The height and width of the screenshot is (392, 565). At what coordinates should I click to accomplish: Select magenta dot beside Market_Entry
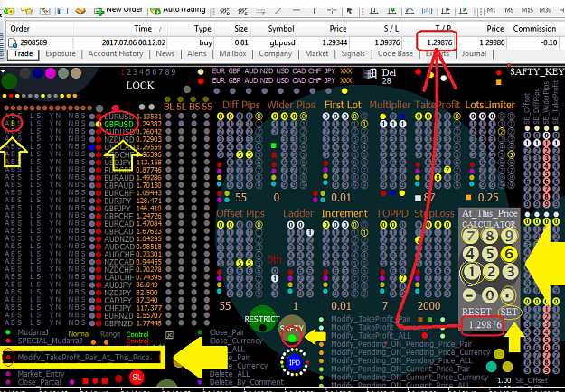pyautogui.click(x=9, y=374)
